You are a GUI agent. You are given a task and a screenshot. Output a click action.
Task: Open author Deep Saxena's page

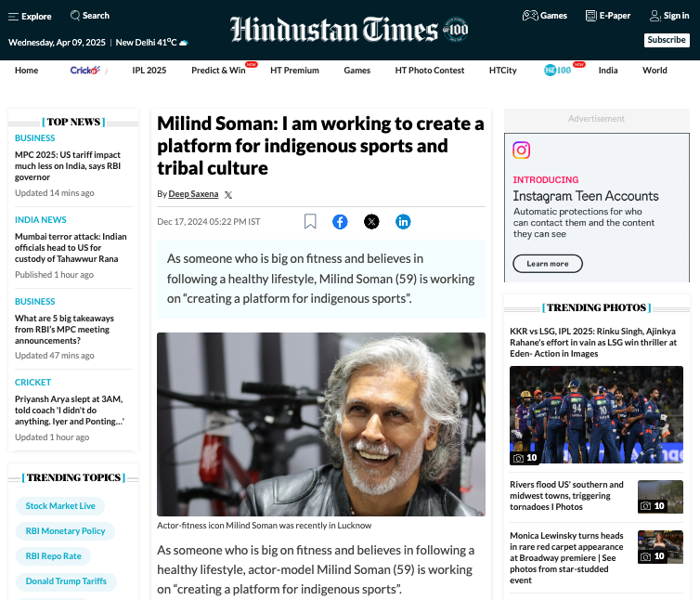(193, 194)
